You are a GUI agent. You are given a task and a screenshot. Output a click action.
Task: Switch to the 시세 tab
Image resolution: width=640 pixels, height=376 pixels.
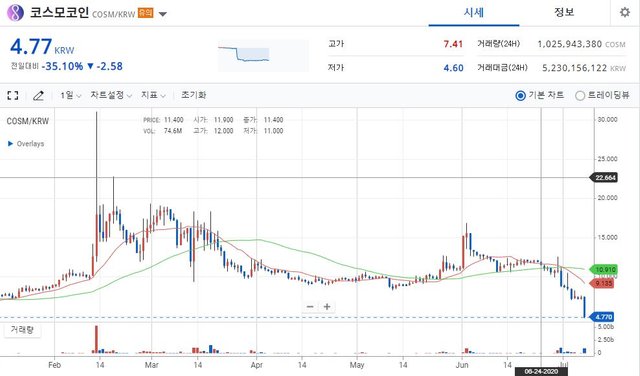[x=474, y=13]
